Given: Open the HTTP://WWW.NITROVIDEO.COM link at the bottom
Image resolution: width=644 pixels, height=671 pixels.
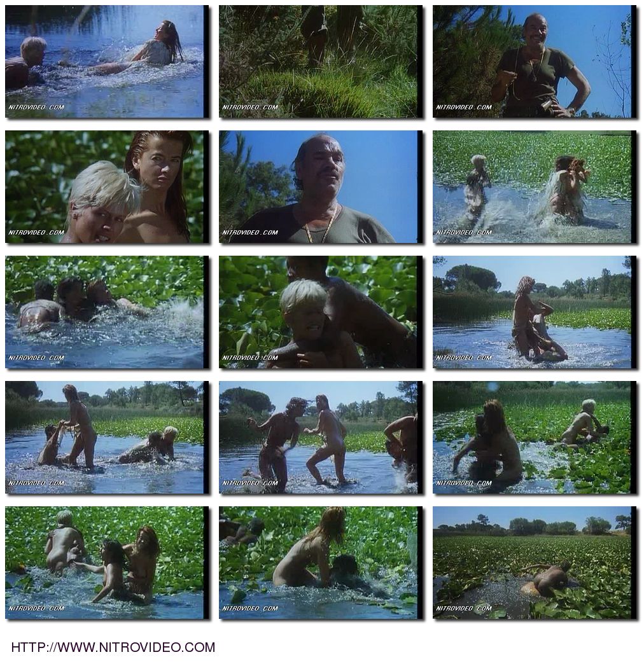Looking at the screenshot, I should [113, 647].
